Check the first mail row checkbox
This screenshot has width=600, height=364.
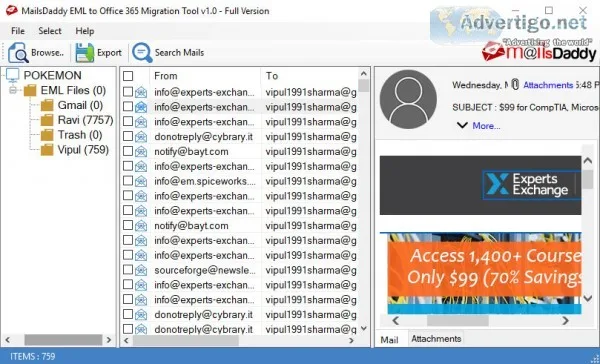128,92
